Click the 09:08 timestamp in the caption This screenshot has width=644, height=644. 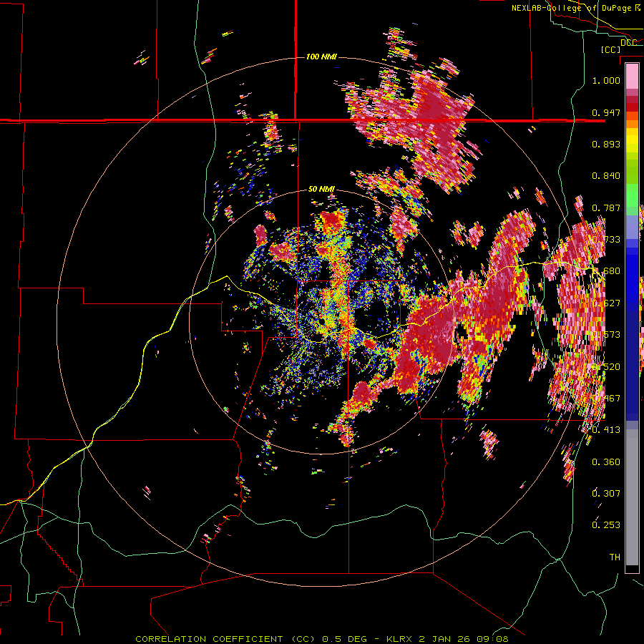point(492,639)
